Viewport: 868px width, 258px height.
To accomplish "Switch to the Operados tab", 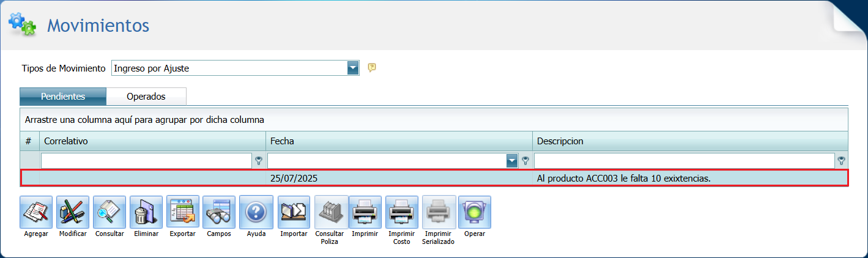I will coord(146,97).
